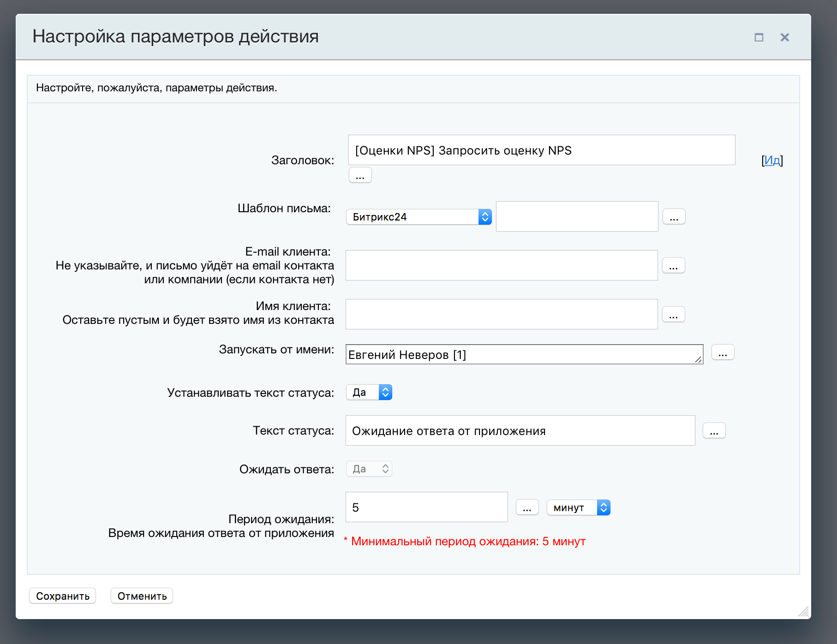The image size is (837, 644).
Task: Click the Ид link
Action: tap(772, 161)
